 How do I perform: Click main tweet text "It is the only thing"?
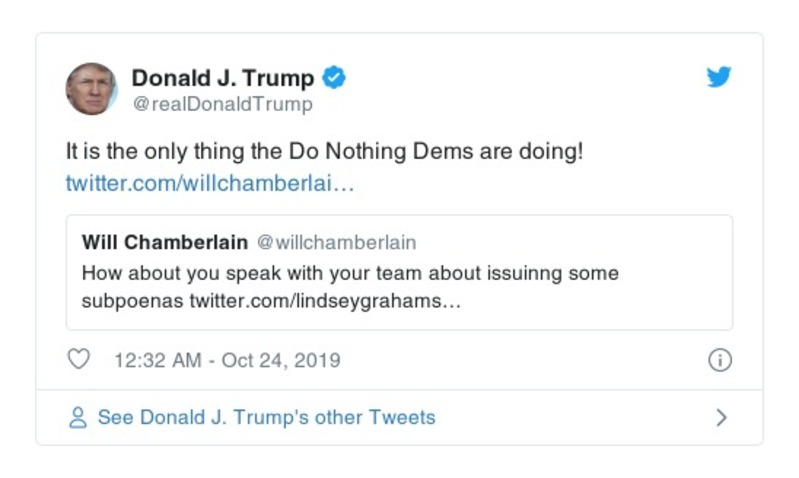pyautogui.click(x=137, y=154)
